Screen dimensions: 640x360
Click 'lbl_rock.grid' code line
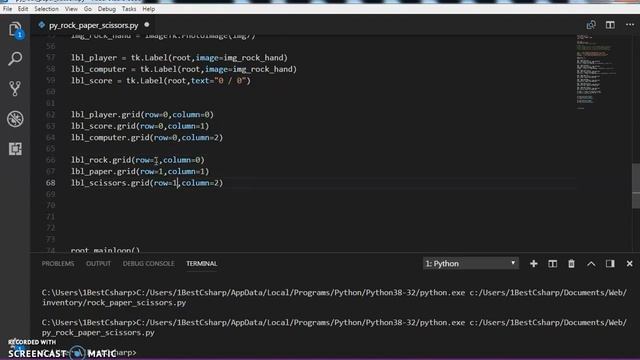tap(138, 160)
